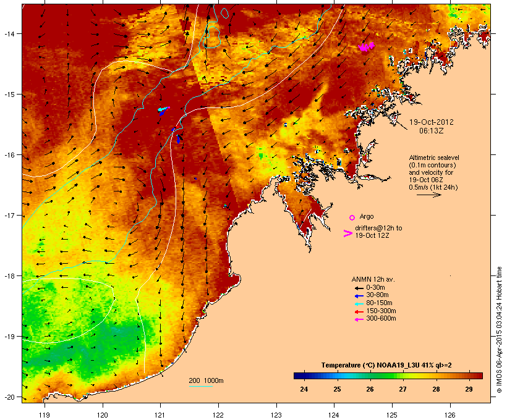Click the blue mooring arrow near 15.8°S

(x=178, y=139)
